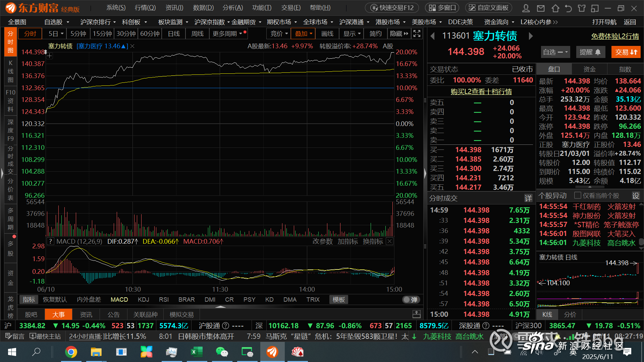Viewport: 644px width, 362px height.
Task: Expand the chart to full screen
Action: pyautogui.click(x=417, y=34)
